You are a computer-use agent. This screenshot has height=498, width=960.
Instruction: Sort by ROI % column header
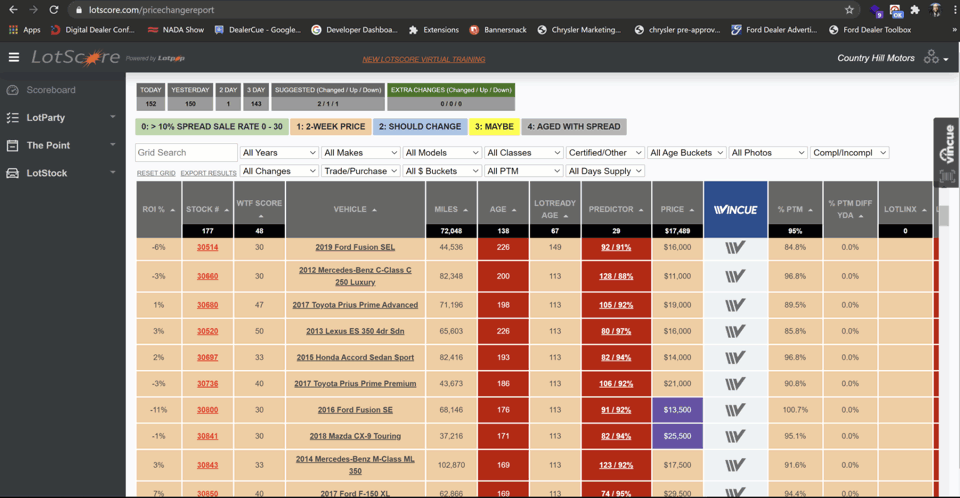[159, 209]
